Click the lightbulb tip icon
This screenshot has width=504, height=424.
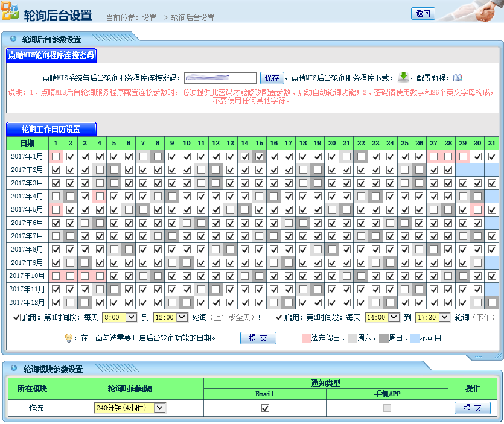69,338
